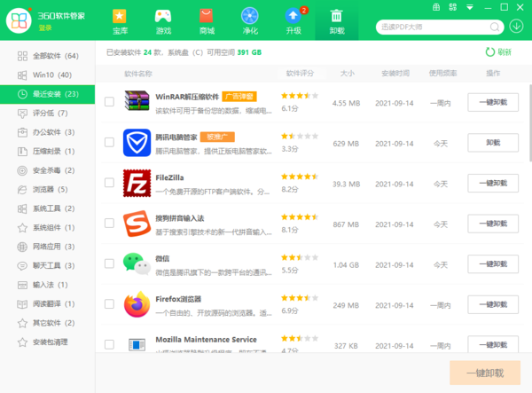Image resolution: width=532 pixels, height=393 pixels.
Task: Click the PDF search input field
Action: pyautogui.click(x=434, y=27)
